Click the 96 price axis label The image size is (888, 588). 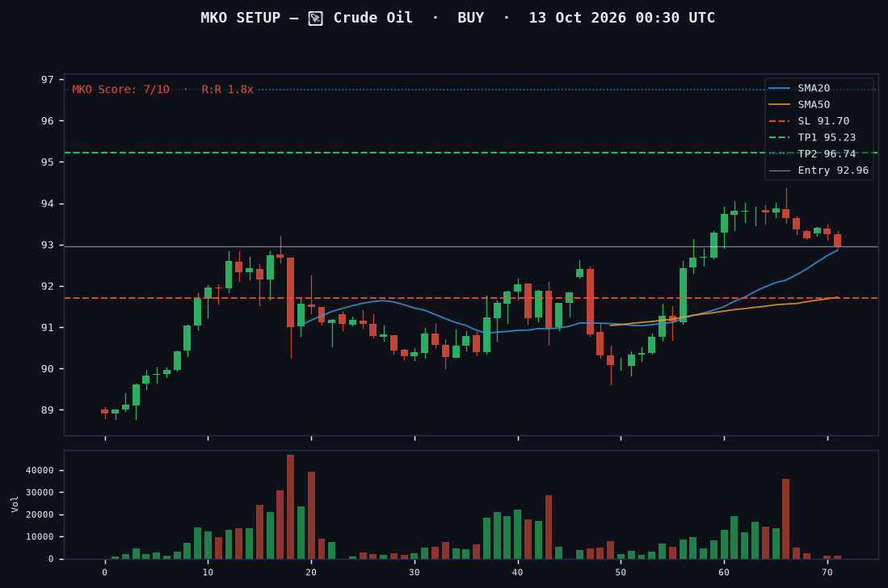point(48,121)
